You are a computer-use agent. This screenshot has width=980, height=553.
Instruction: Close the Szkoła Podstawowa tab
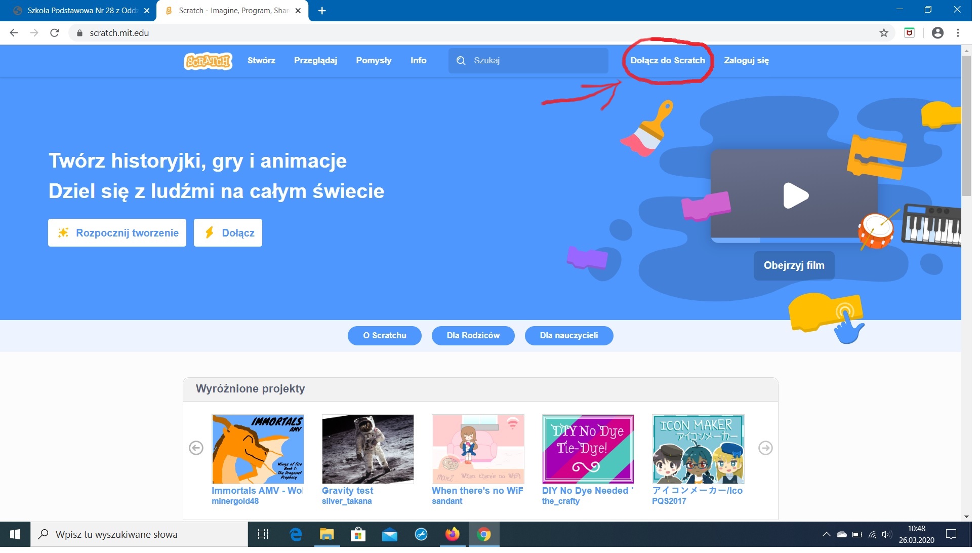pos(146,11)
